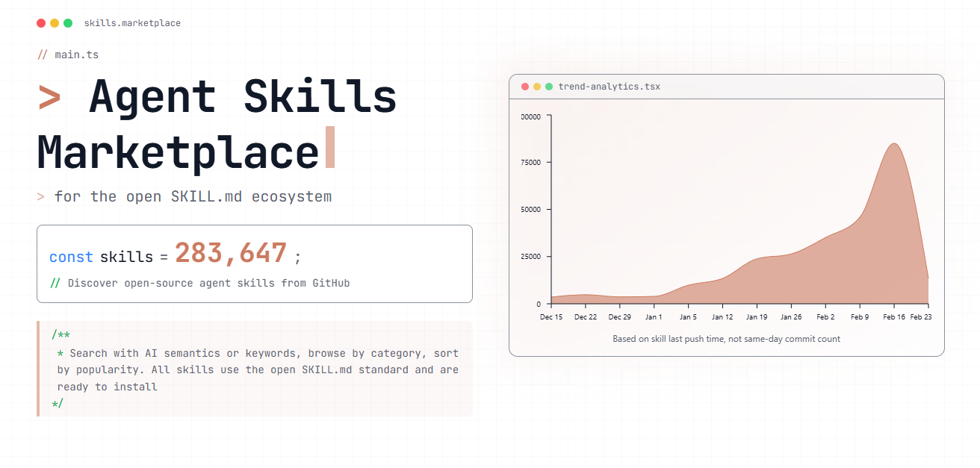This screenshot has width=980, height=468.
Task: Select the skills.marketplace logo text
Action: 133,23
